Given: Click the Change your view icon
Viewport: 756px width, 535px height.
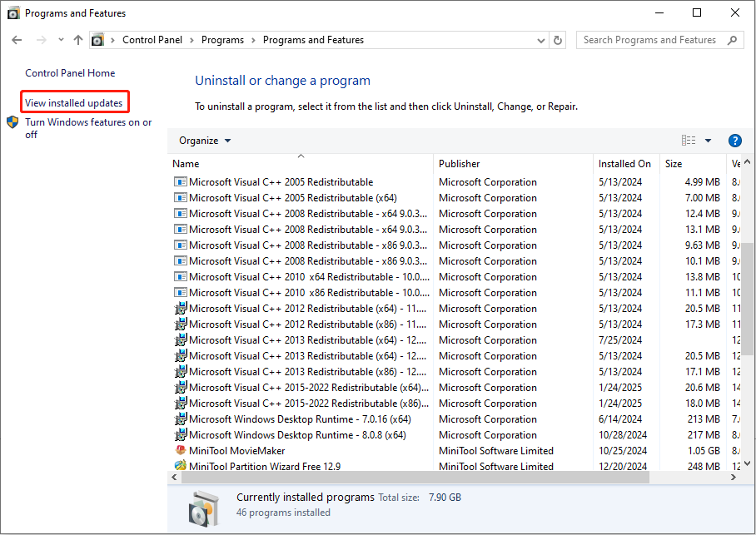Looking at the screenshot, I should pos(688,140).
